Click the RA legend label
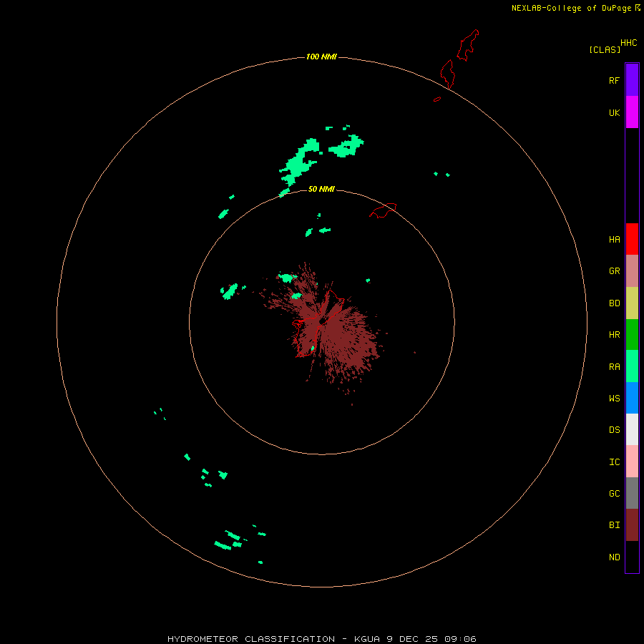This screenshot has height=644, width=644. point(614,367)
